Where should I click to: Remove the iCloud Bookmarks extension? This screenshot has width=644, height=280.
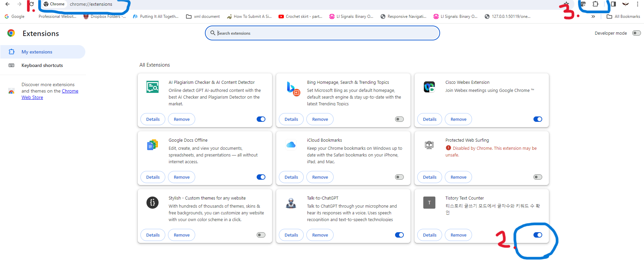tap(320, 177)
